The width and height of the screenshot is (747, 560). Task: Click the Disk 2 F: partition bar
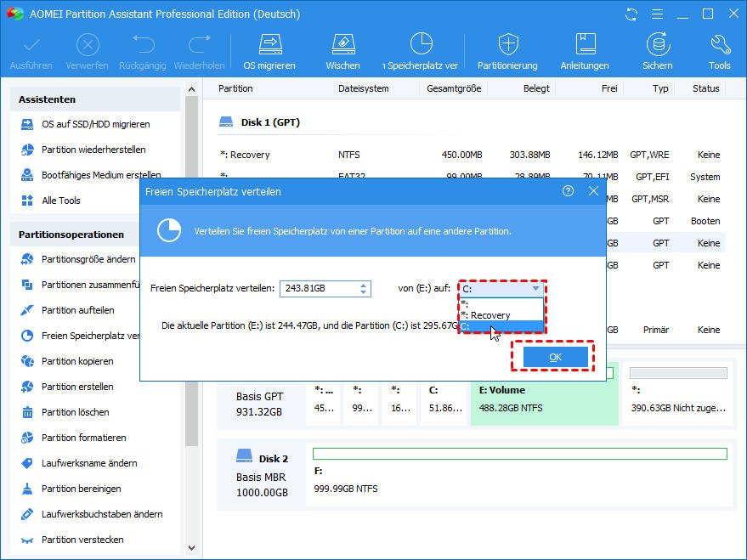519,478
